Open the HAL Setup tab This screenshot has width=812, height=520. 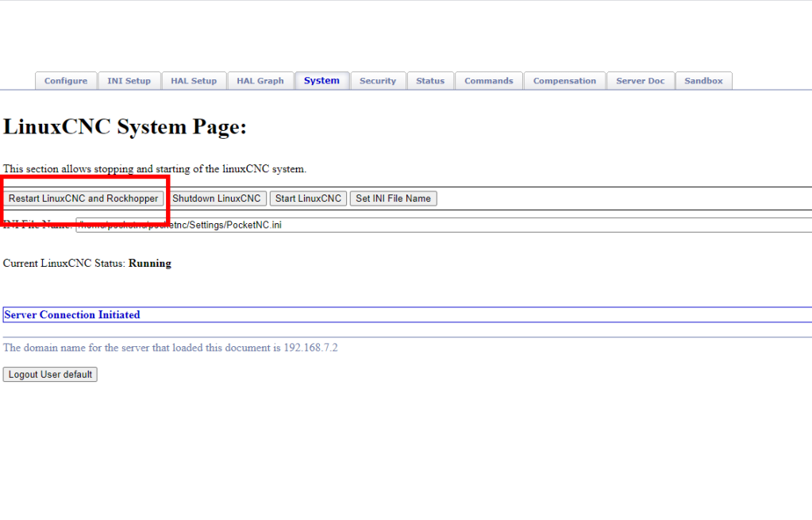click(194, 80)
